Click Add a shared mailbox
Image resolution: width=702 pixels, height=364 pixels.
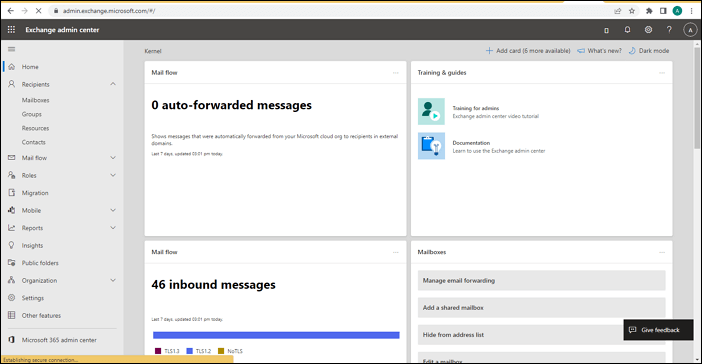pyautogui.click(x=541, y=308)
